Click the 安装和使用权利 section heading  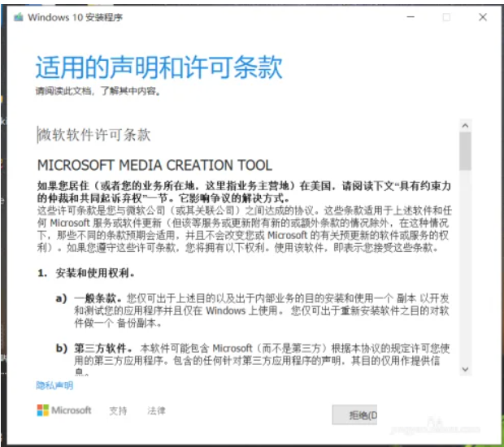pyautogui.click(x=95, y=273)
